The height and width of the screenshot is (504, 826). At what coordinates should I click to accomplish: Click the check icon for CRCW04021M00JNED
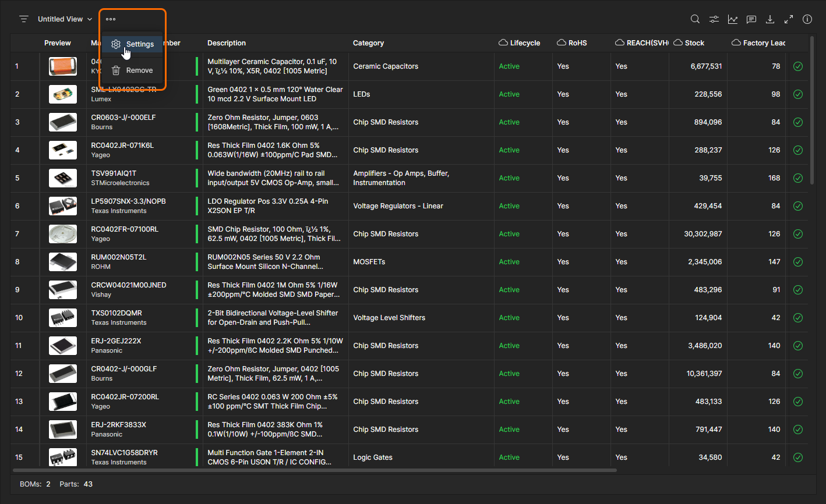coord(798,290)
